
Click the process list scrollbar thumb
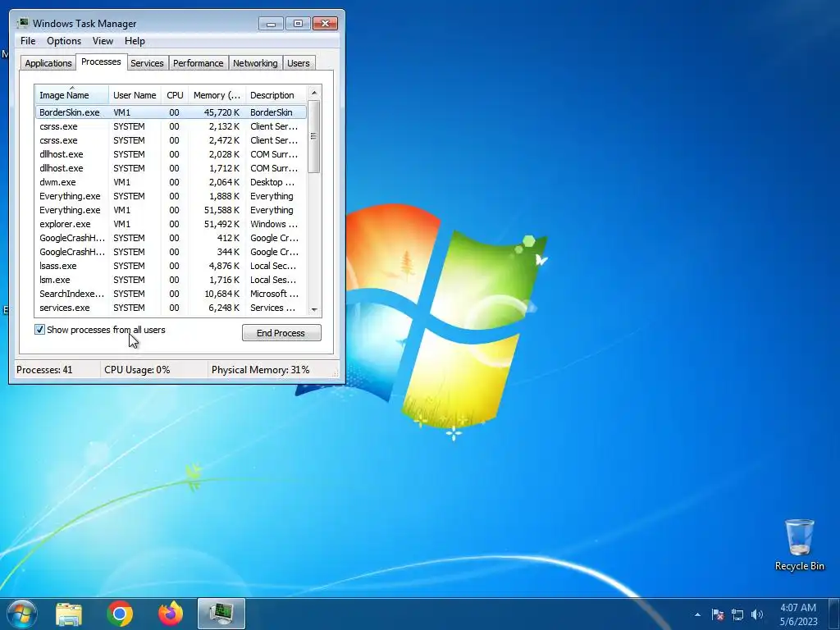[x=314, y=137]
